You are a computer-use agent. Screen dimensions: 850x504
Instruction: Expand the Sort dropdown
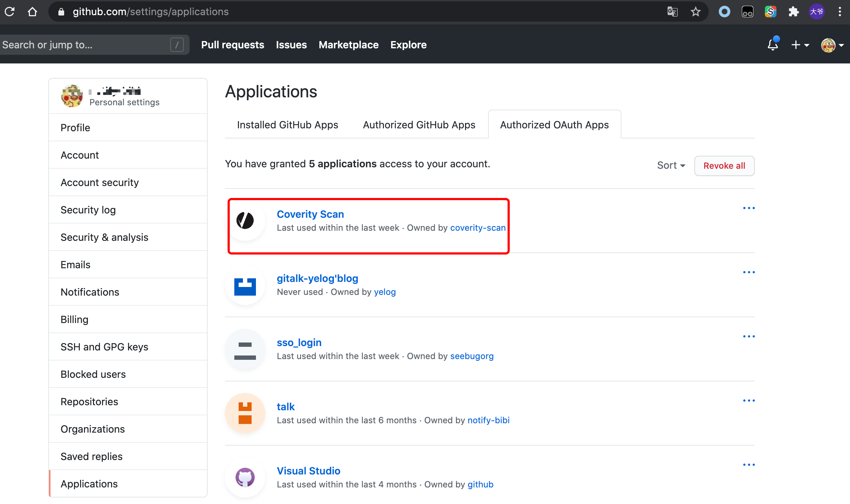671,165
